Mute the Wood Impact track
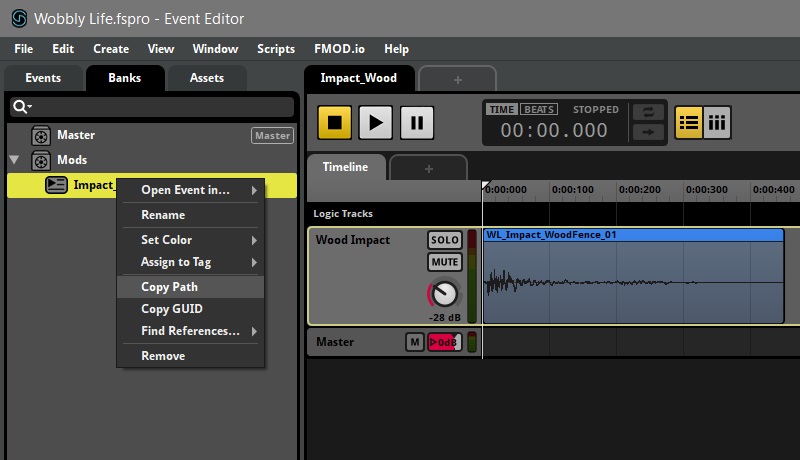 click(445, 262)
